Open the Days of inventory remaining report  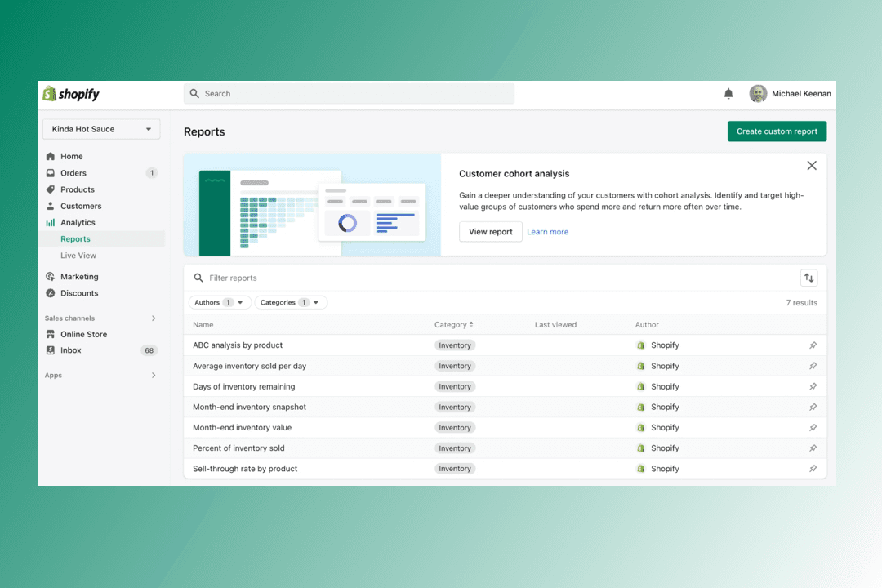pos(243,386)
